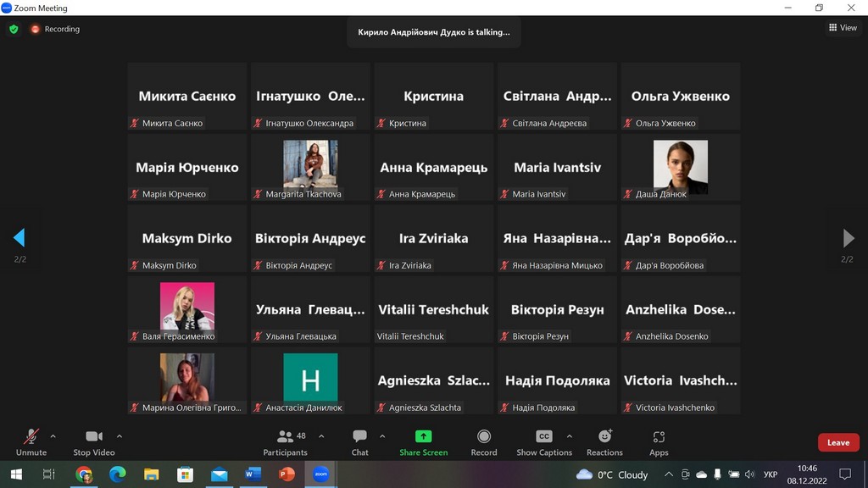Select Даша Данюк's video tile
This screenshot has width=868, height=488.
point(680,167)
